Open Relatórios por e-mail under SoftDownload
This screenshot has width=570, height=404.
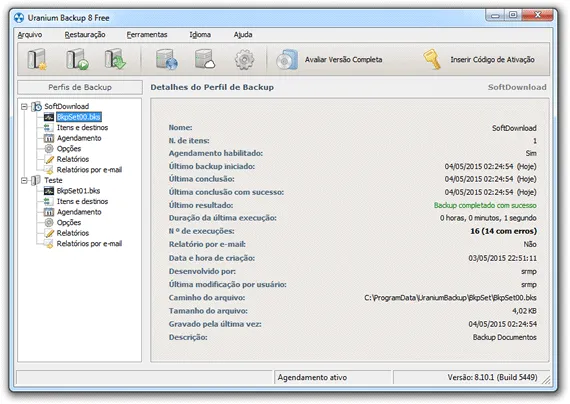[x=89, y=170]
